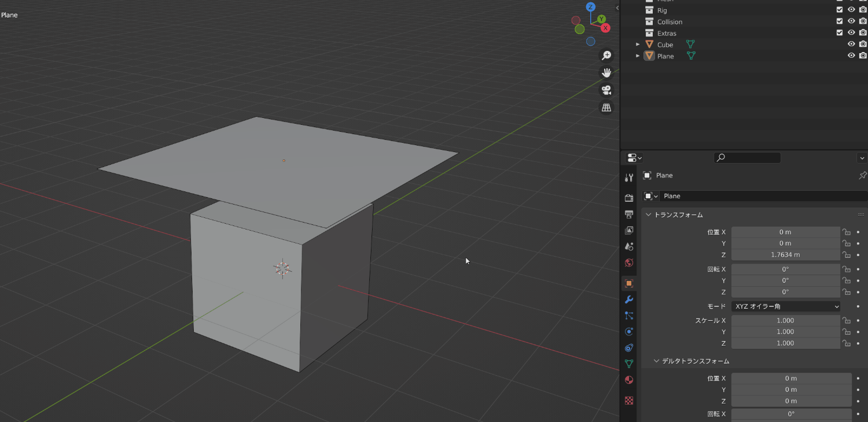The width and height of the screenshot is (868, 422).
Task: Open the properties editor type dropdown
Action: 635,158
